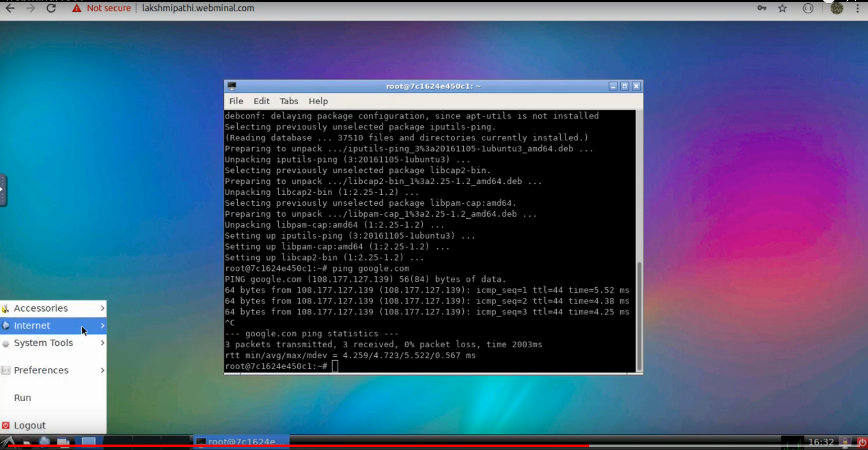Click the 'ping google.com' command line
This screenshot has height=450, width=868.
(x=317, y=268)
